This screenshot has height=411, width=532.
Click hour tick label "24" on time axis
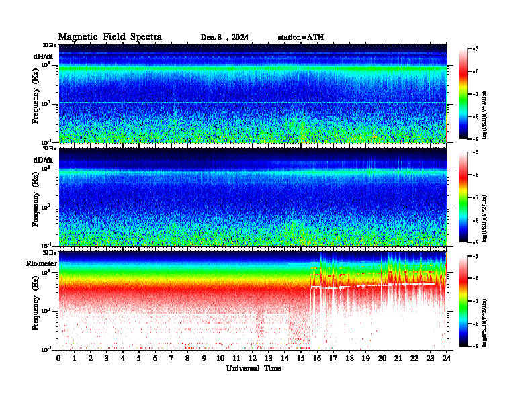tap(447, 358)
